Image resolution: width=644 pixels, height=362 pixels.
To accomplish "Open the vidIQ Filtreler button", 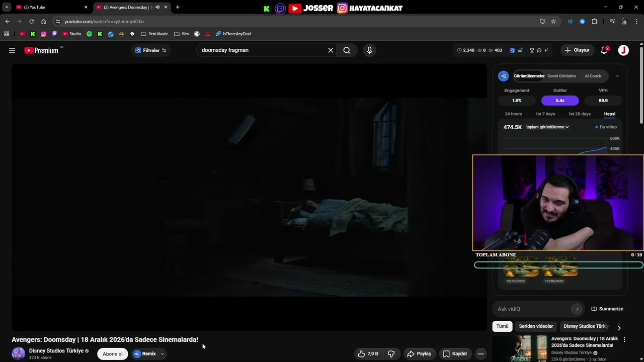I will pos(150,50).
